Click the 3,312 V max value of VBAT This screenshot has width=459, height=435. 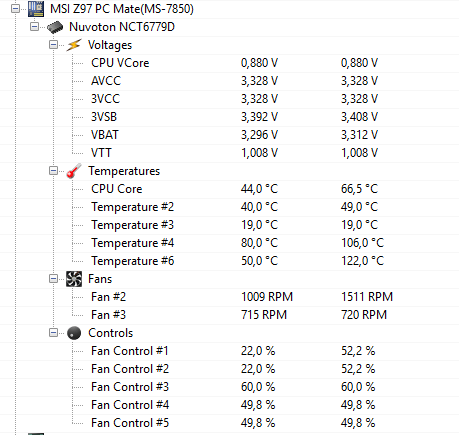pyautogui.click(x=359, y=135)
